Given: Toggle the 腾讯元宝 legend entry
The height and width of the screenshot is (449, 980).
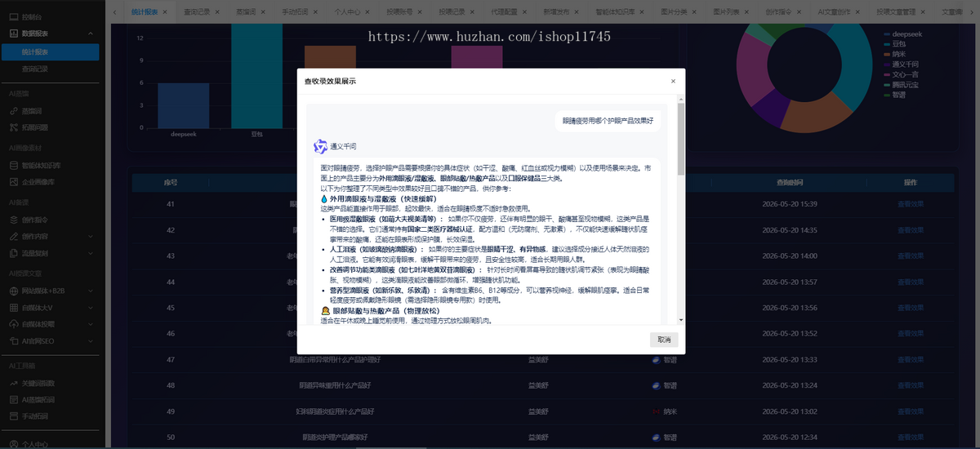Looking at the screenshot, I should pos(903,84).
